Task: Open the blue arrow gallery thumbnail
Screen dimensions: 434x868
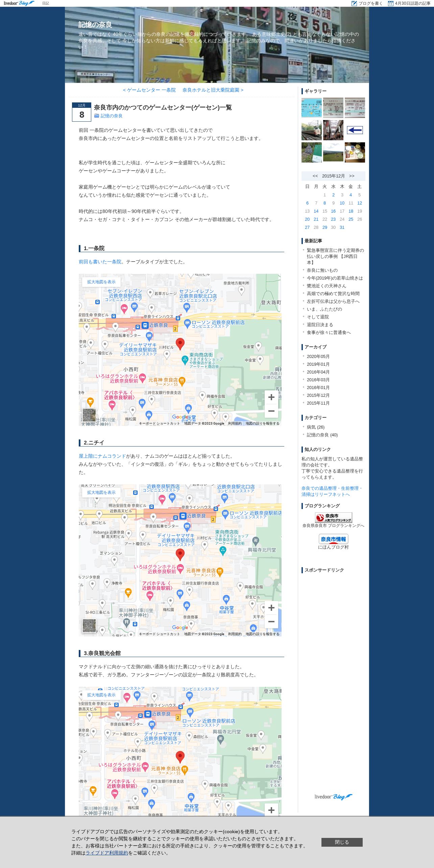Action: point(355,130)
